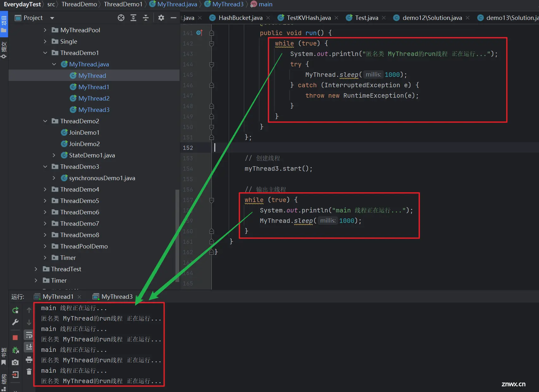Switch to demo12\Solution.java tab
Screen dimensions: 539x392
click(x=432, y=18)
